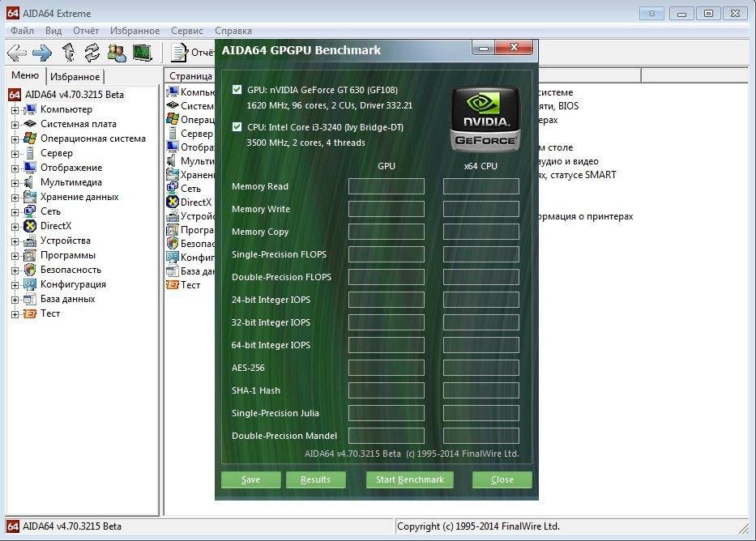The height and width of the screenshot is (541, 756).
Task: Expand the DirectX tree node
Action: point(15,227)
